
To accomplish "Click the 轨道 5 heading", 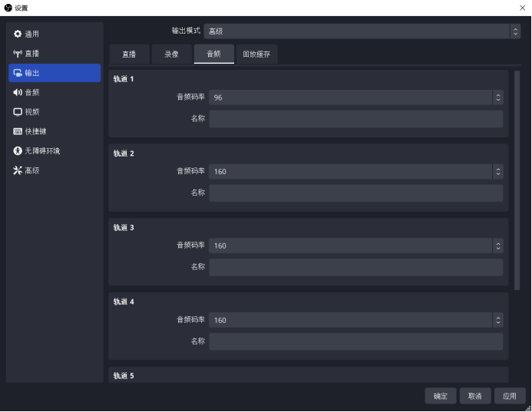I will [x=124, y=376].
